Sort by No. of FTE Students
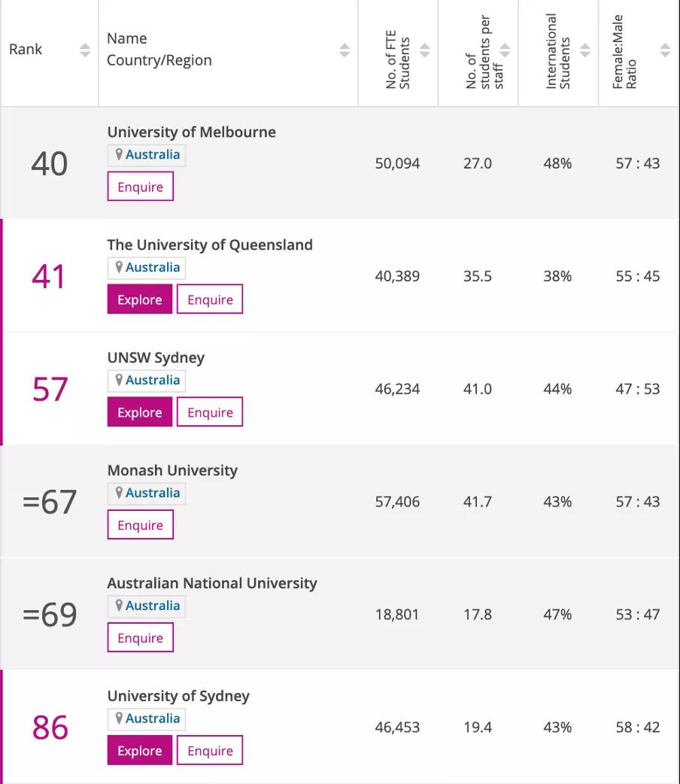The height and width of the screenshot is (784, 680). click(425, 50)
